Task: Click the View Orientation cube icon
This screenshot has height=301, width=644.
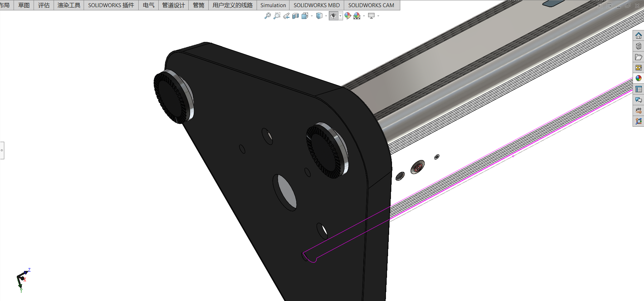Action: (305, 16)
